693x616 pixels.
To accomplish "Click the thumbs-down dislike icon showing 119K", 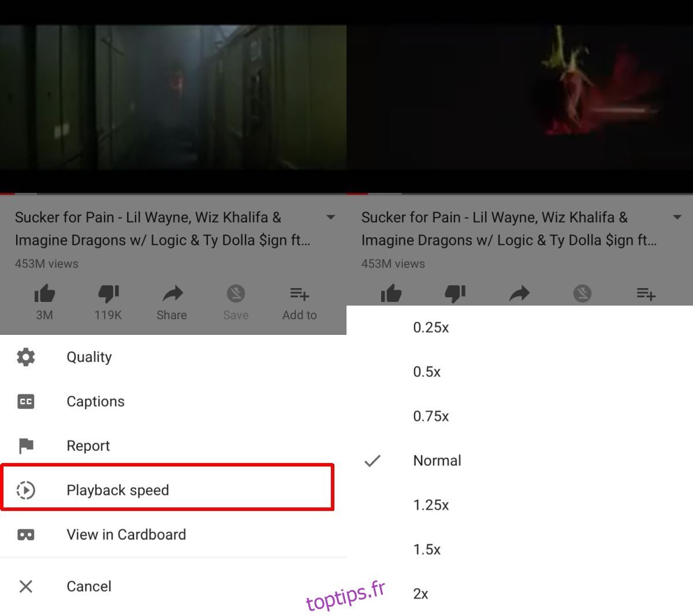I will (x=108, y=294).
